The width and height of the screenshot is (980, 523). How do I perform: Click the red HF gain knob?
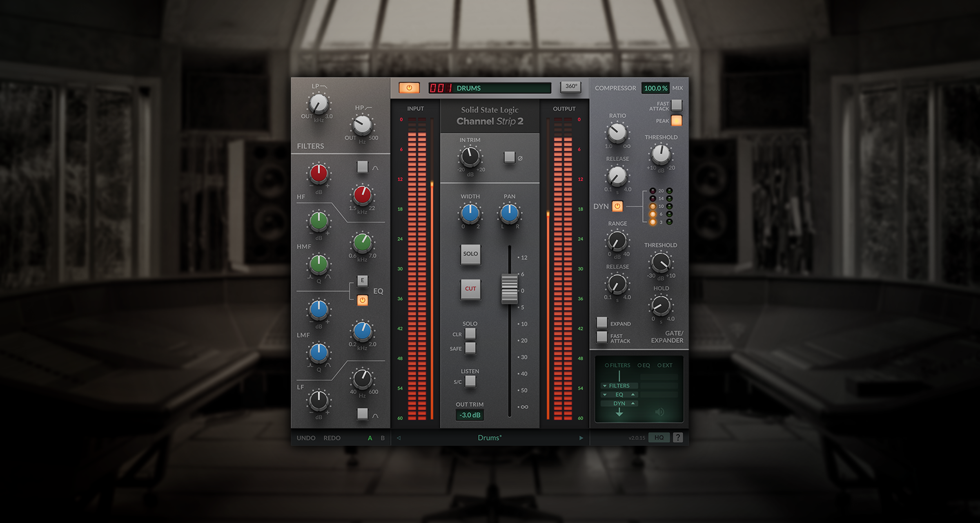point(318,174)
